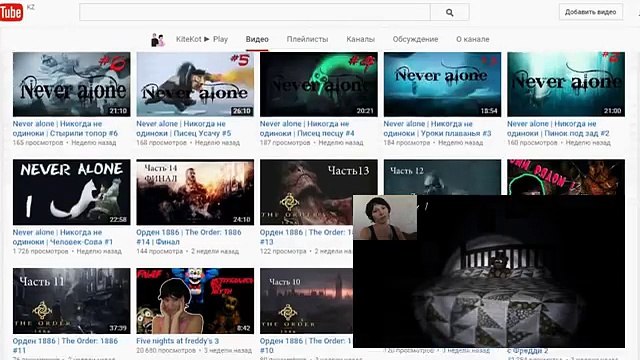The height and width of the screenshot is (360, 640).
Task: Click title link Писец Усачу #5
Action: tap(184, 129)
